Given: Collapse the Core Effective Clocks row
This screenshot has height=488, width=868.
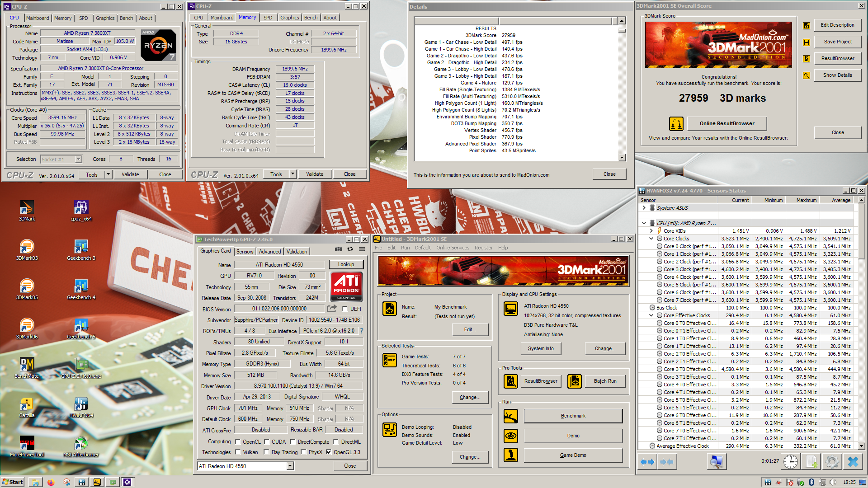Looking at the screenshot, I should point(651,315).
